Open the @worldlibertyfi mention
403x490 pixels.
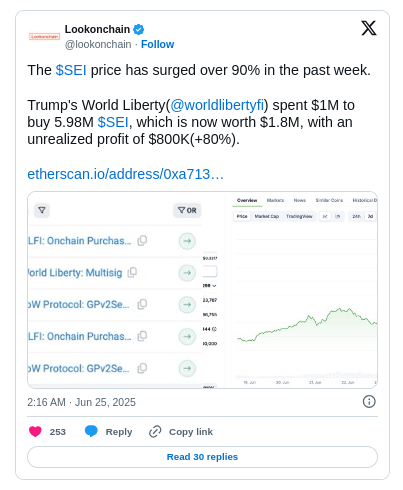[x=217, y=105]
